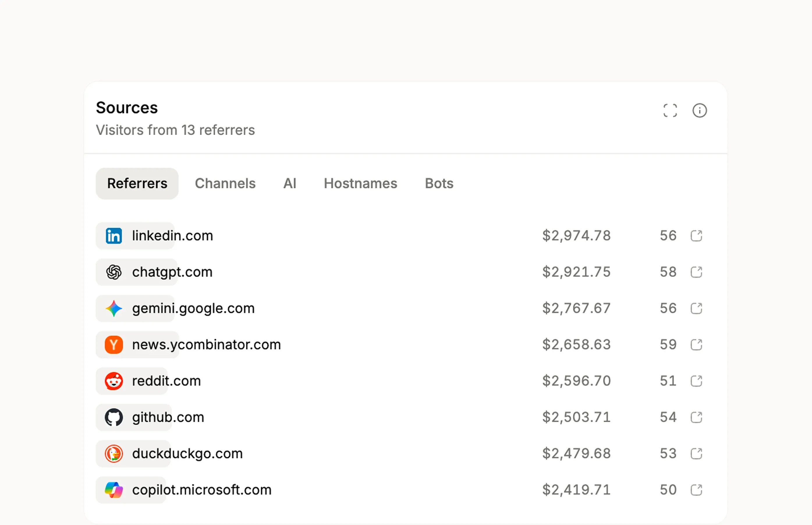This screenshot has height=525, width=812.
Task: Click the visitor count 50
Action: pyautogui.click(x=668, y=490)
